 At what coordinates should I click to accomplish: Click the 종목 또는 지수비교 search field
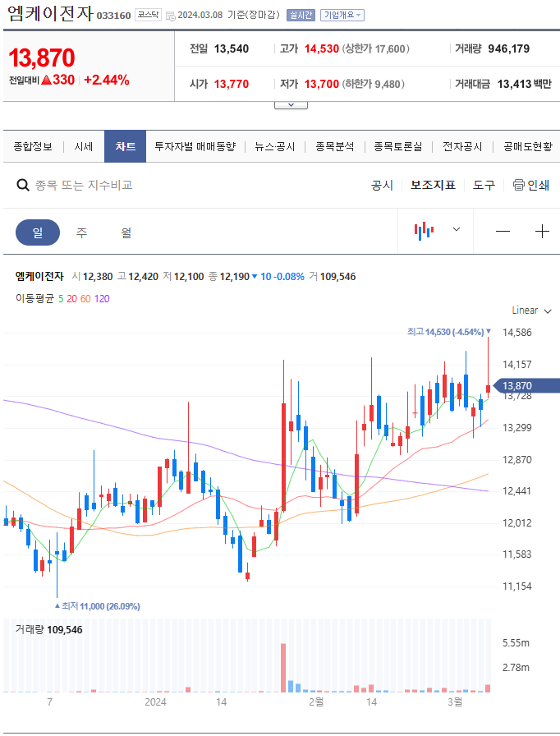click(84, 185)
